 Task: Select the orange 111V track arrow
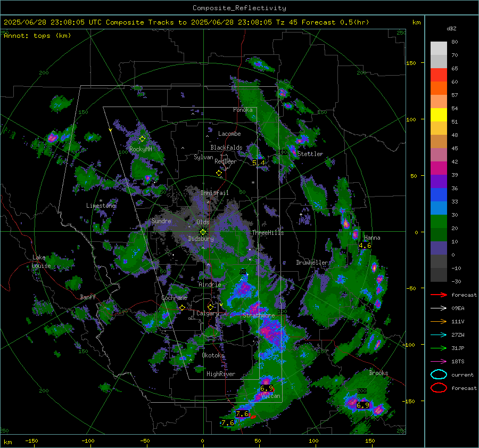click(x=439, y=321)
